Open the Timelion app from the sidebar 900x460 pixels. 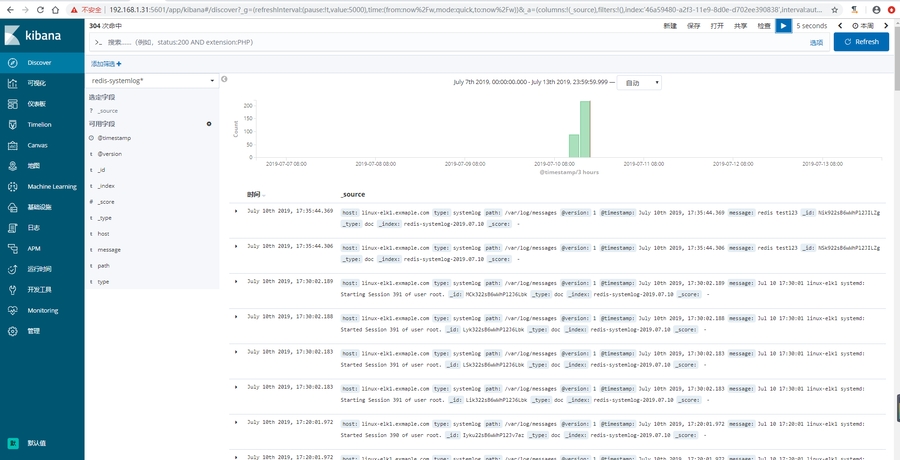pyautogui.click(x=40, y=124)
